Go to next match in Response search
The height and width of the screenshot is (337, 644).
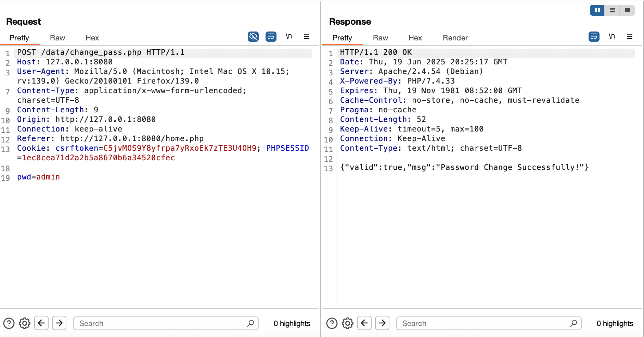point(382,323)
